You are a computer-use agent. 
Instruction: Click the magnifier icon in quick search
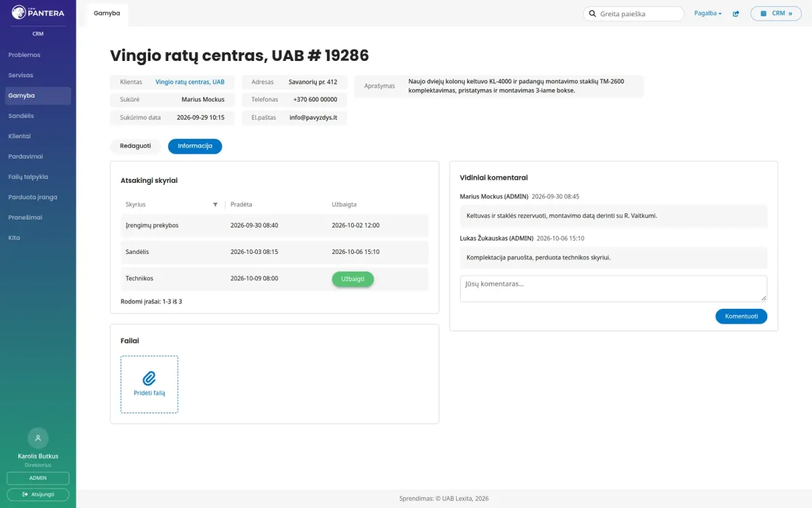pyautogui.click(x=593, y=14)
